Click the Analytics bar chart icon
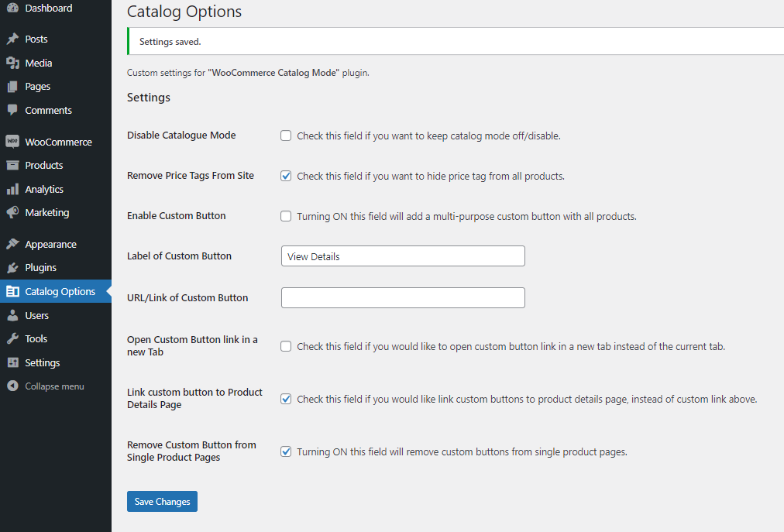The width and height of the screenshot is (784, 532). (x=14, y=189)
